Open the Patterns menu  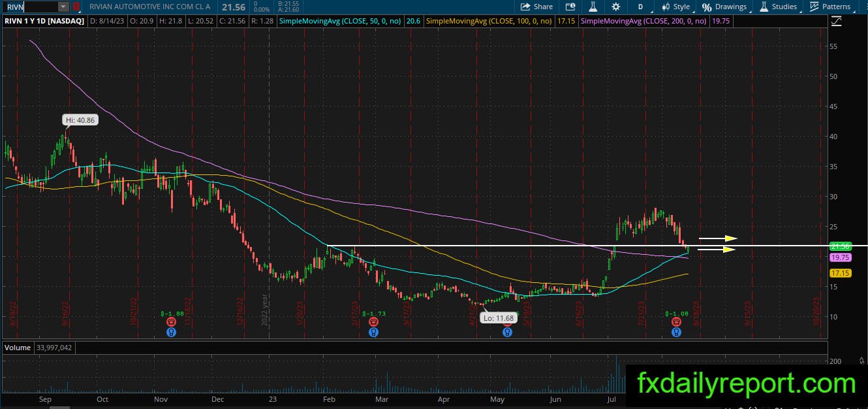click(x=830, y=7)
